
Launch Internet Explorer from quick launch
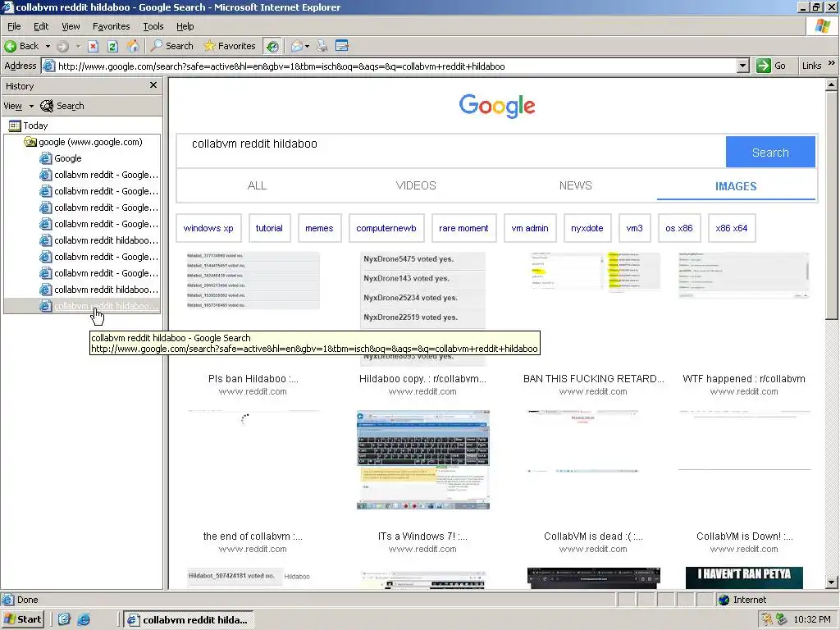(84, 619)
